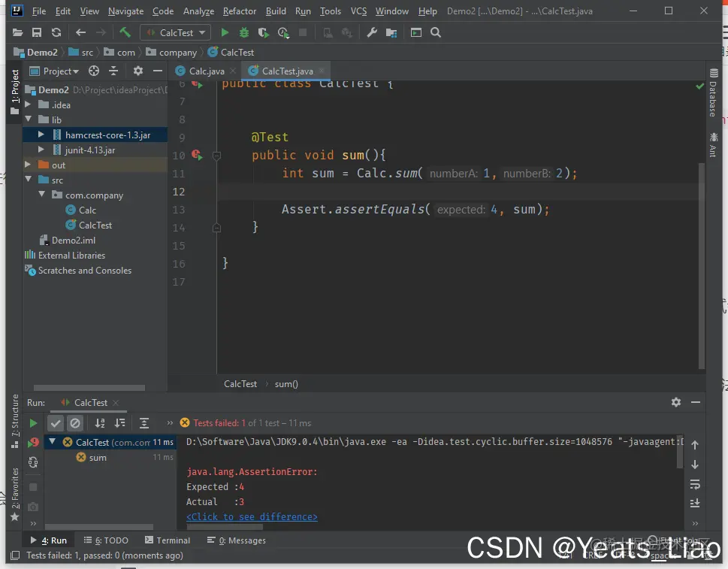Click the Collapse All icon in Project panel

[113, 71]
